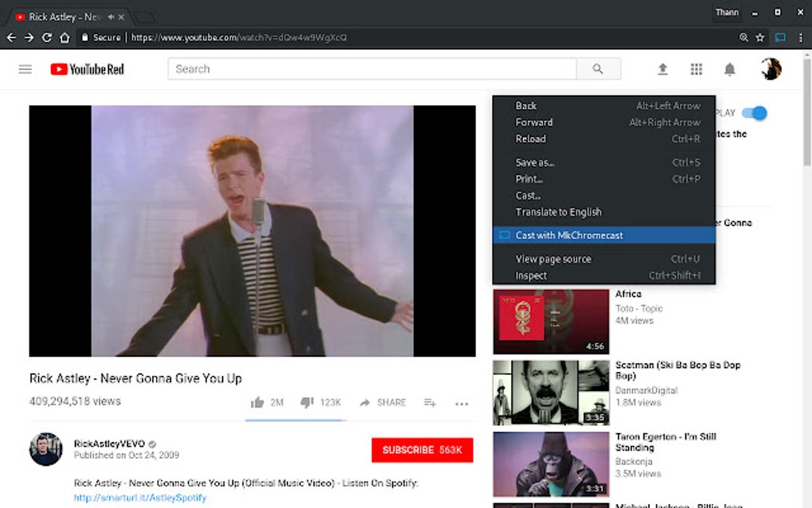The width and height of the screenshot is (812, 508).
Task: Click the YouTube Red logo
Action: [88, 68]
